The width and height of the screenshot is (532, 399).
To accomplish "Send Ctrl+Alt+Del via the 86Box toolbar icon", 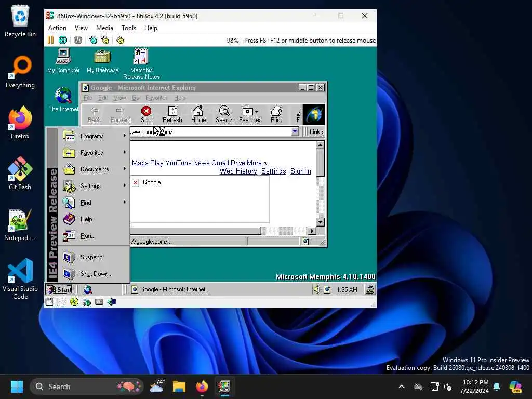I will (x=92, y=40).
